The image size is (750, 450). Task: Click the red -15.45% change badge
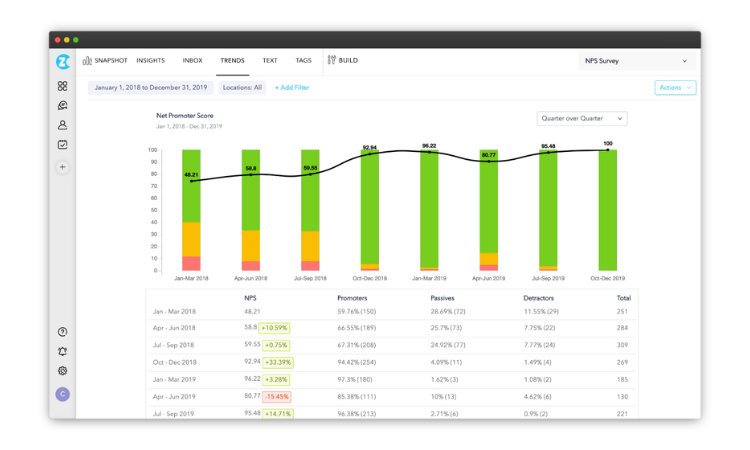[x=277, y=397]
